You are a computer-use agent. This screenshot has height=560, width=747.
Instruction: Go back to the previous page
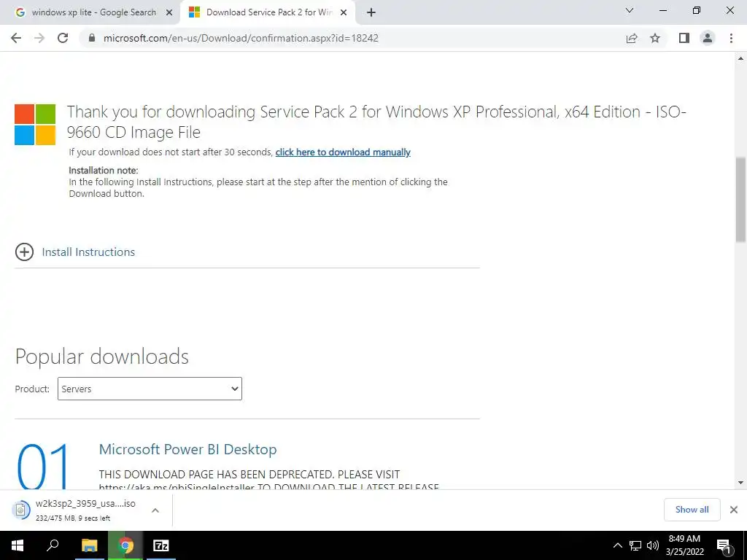(x=16, y=38)
